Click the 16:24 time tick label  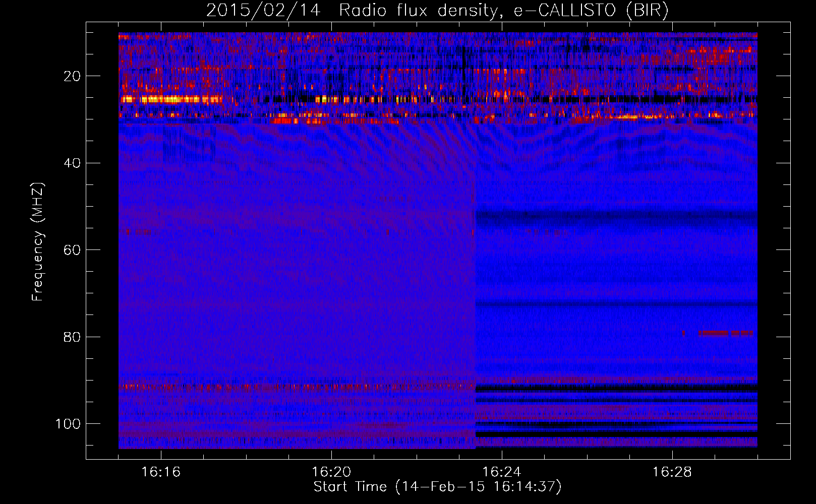[502, 472]
